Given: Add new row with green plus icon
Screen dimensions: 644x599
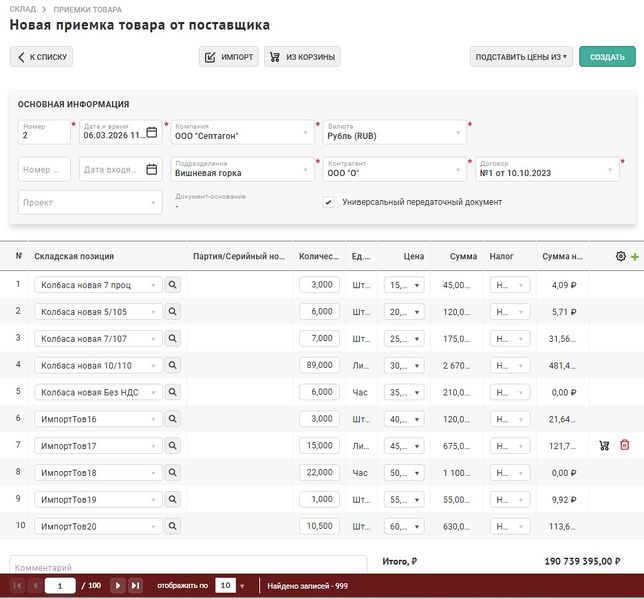Looking at the screenshot, I should tap(635, 257).
